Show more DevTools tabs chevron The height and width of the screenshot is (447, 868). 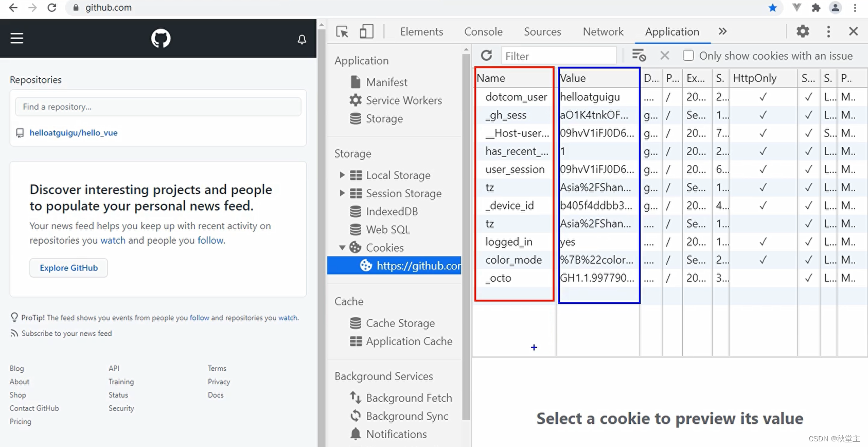pos(723,31)
